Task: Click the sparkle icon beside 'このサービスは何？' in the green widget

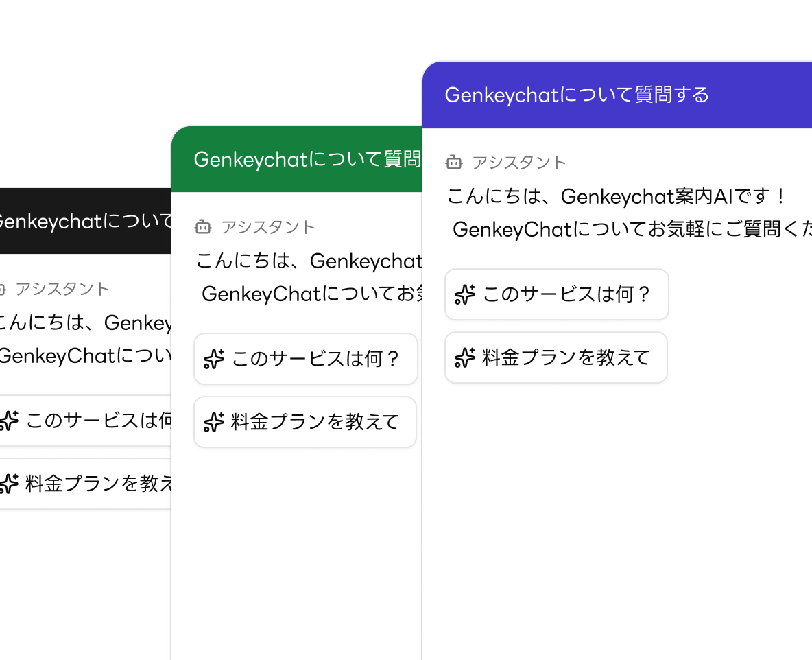Action: (x=214, y=359)
